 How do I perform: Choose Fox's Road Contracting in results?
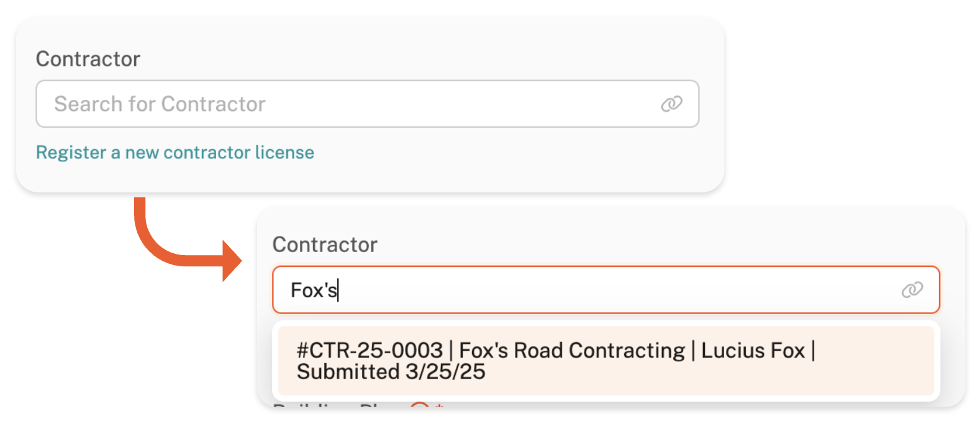tap(571, 351)
